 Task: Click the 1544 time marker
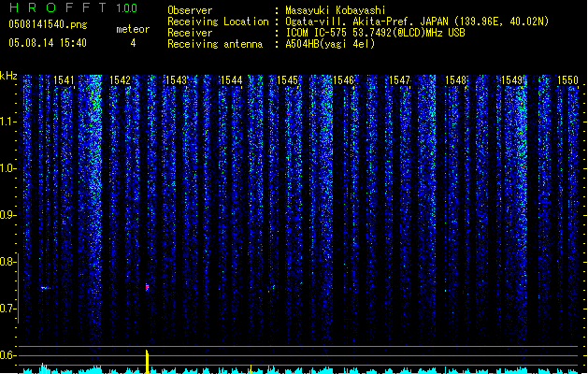pos(232,80)
